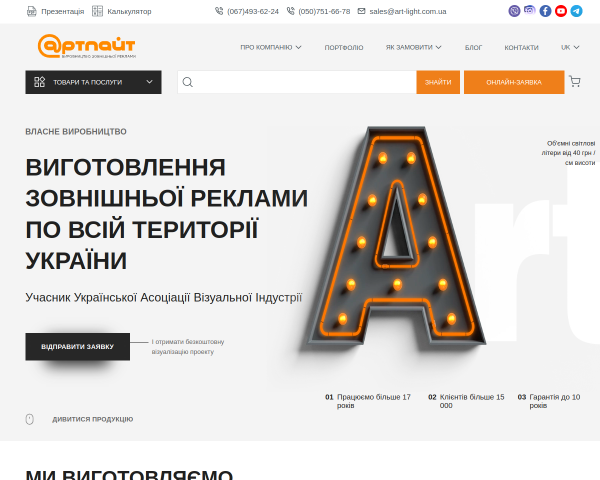Viewport: 600px width, 480px height.
Task: Open the YouTube social icon
Action: click(x=561, y=11)
